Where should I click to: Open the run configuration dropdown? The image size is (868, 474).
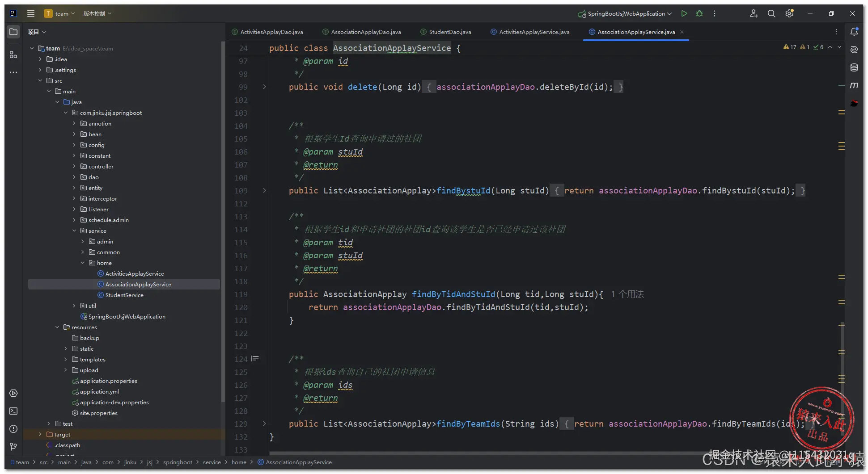[x=625, y=13]
